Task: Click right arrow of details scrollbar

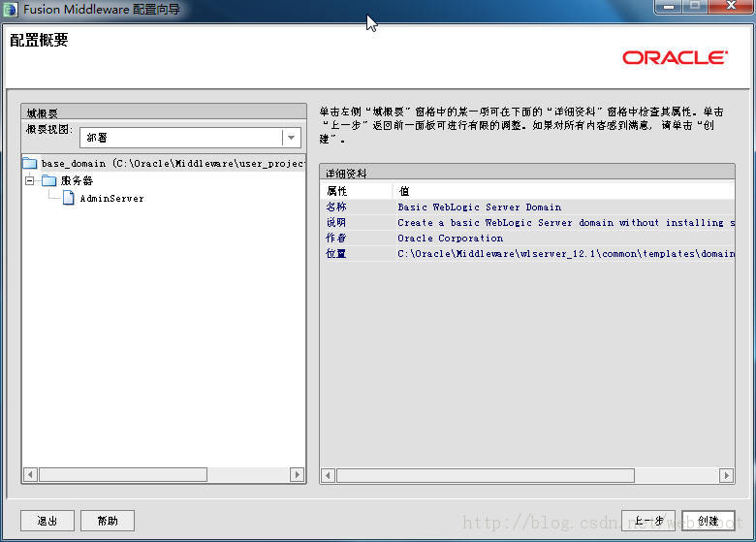Action: click(726, 476)
